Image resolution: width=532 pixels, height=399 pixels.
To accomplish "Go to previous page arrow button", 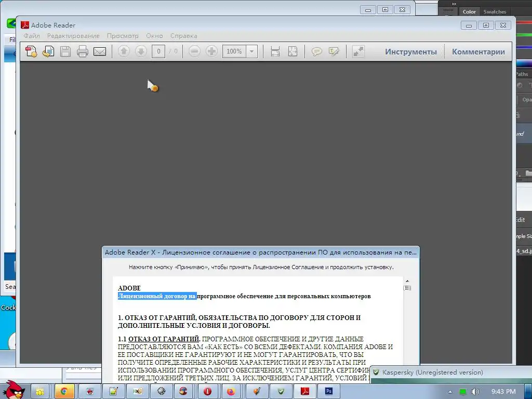I will [x=124, y=51].
